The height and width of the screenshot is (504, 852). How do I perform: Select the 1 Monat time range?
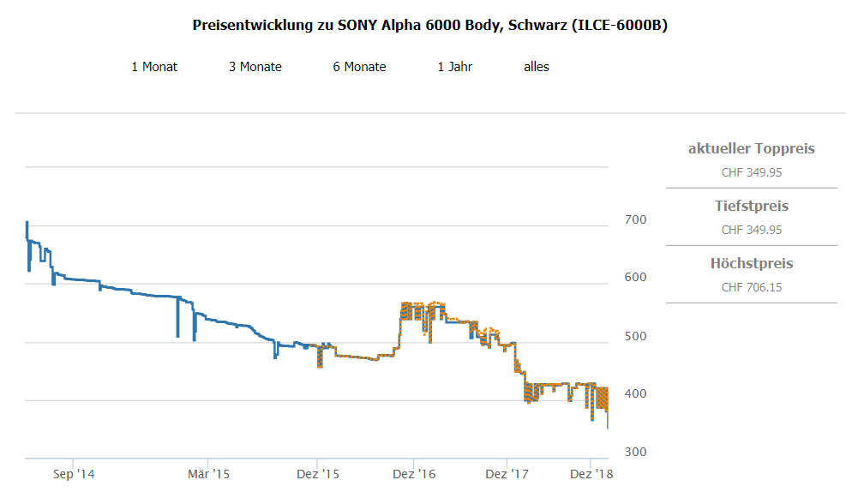point(154,67)
